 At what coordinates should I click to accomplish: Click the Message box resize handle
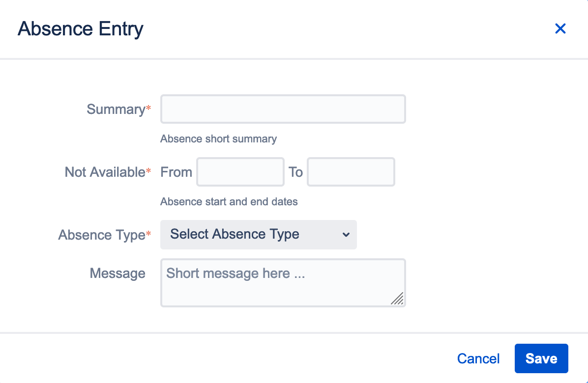[x=397, y=299]
